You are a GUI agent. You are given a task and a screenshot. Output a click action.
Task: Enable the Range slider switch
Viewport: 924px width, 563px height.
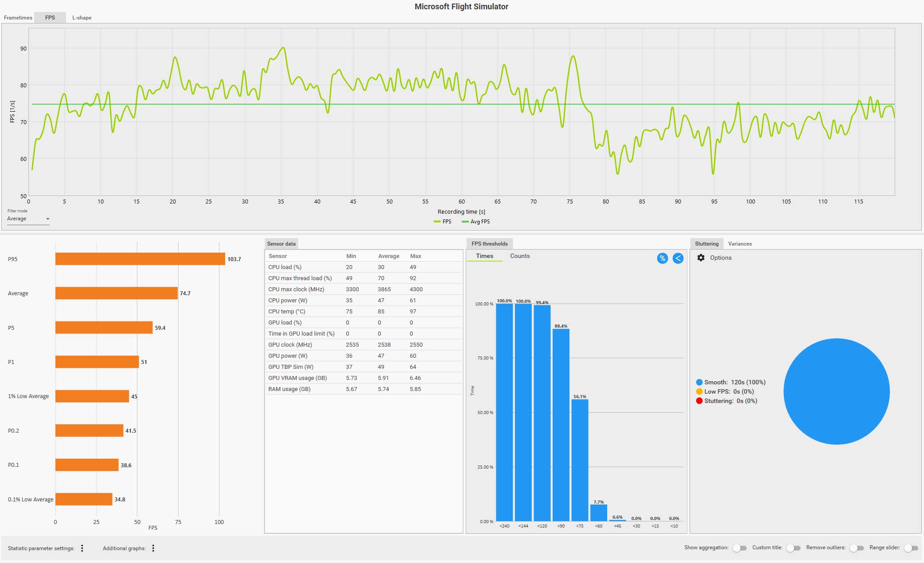click(x=911, y=548)
